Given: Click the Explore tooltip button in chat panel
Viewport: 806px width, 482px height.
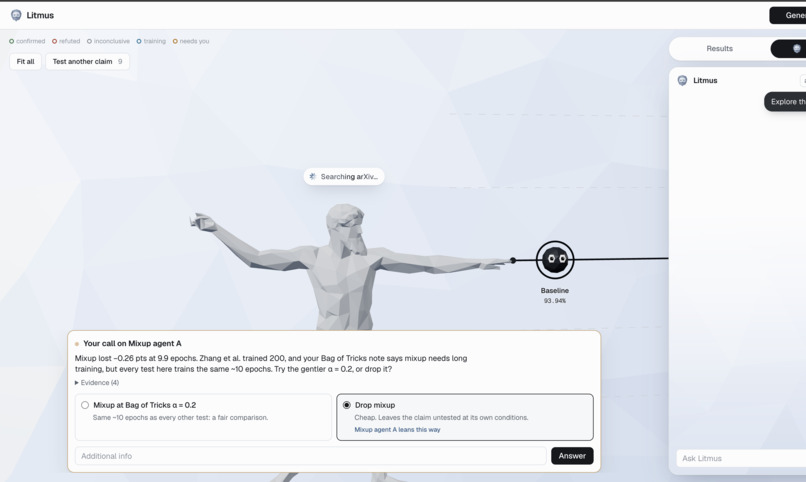Looking at the screenshot, I should pos(785,102).
